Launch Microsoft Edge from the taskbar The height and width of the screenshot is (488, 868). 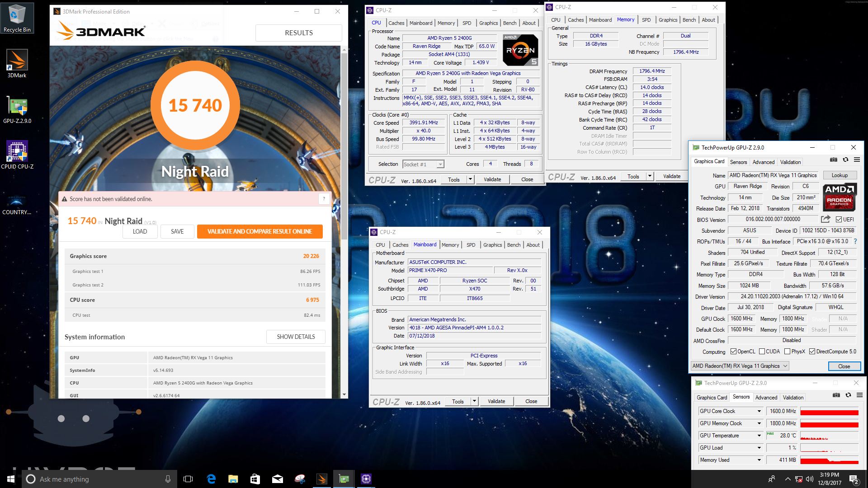(211, 479)
